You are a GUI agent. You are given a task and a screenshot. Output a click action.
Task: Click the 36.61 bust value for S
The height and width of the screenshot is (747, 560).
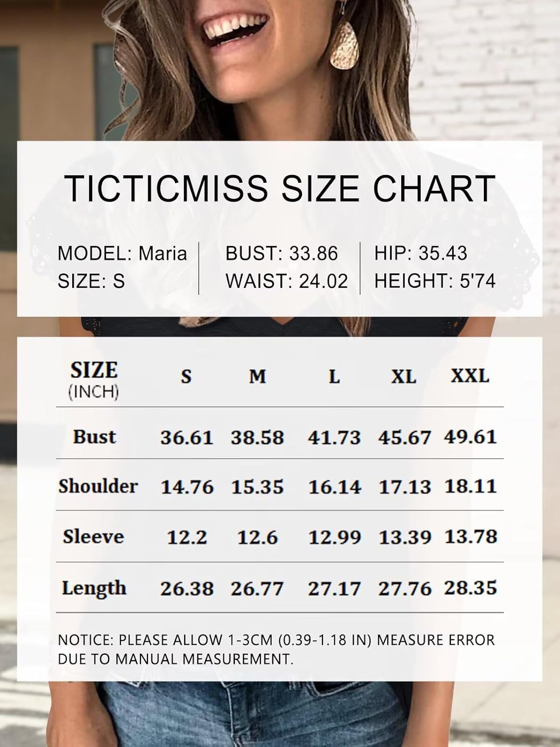coord(187,438)
